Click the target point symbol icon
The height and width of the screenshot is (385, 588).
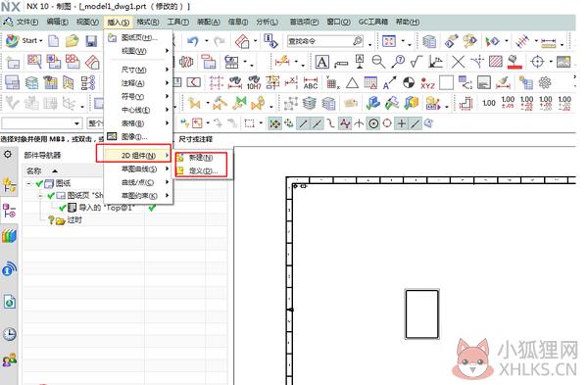[x=537, y=62]
